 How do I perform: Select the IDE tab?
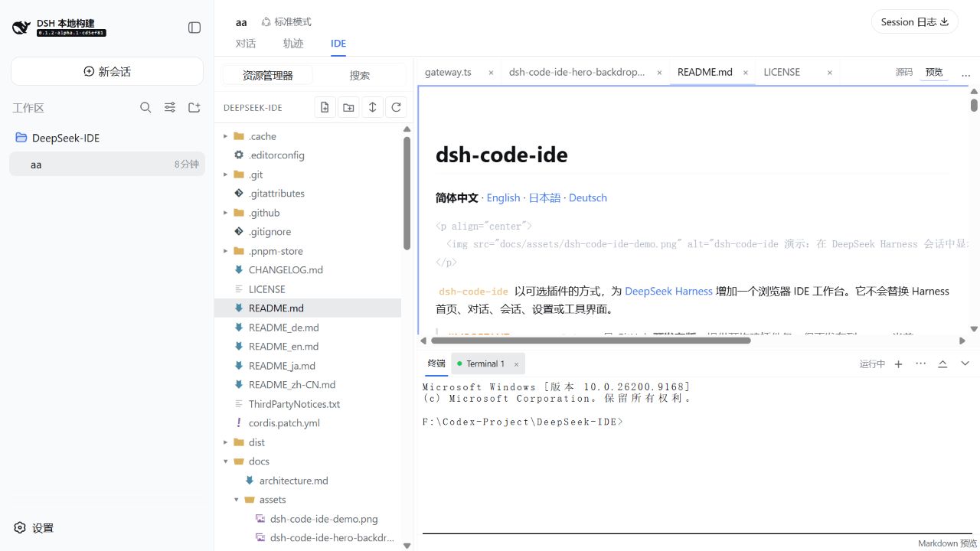pyautogui.click(x=338, y=44)
